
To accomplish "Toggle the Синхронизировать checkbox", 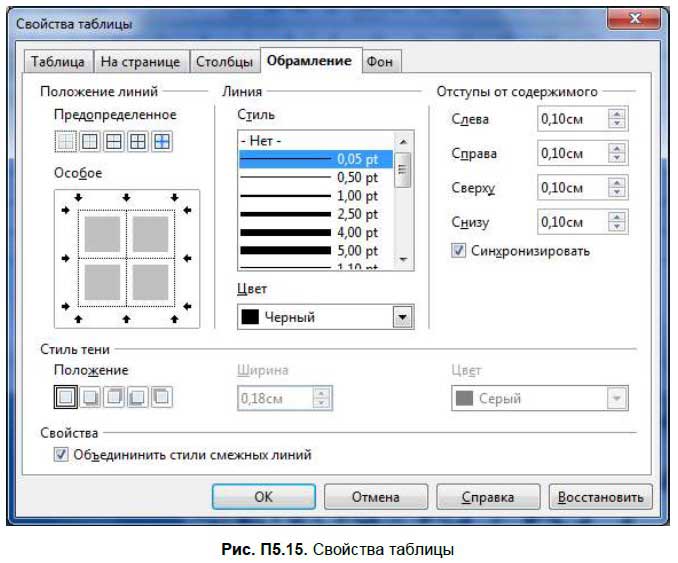I will (x=458, y=251).
